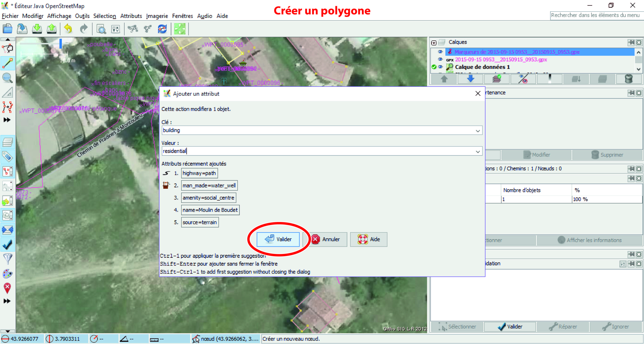Close the Calques panel with its X
Viewport: 644px width, 344px height.
point(639,42)
